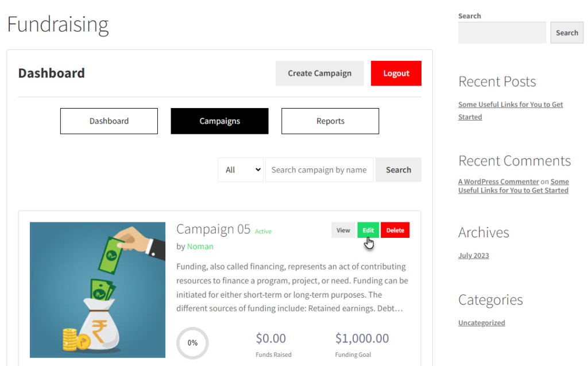View Campaign 05 details

point(343,230)
